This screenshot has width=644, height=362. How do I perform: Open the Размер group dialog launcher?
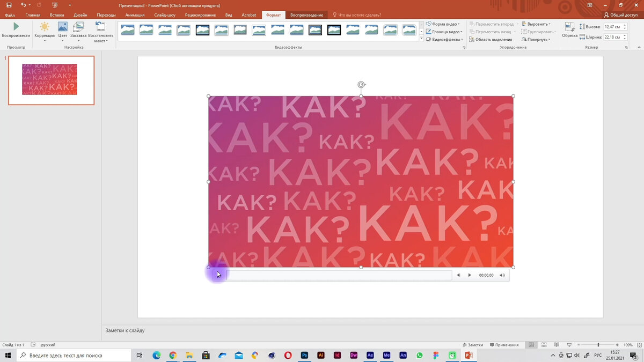click(626, 47)
